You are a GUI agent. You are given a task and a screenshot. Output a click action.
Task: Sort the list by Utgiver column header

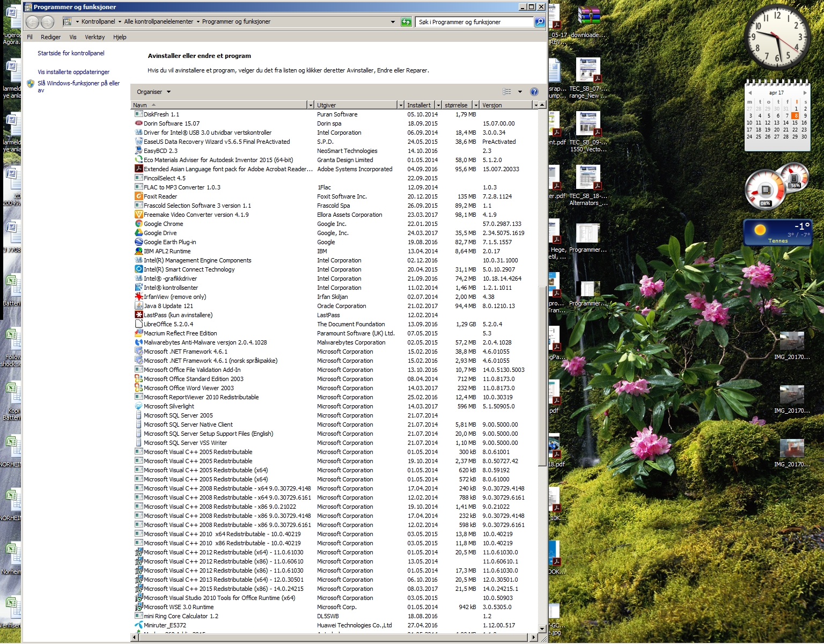click(x=356, y=105)
